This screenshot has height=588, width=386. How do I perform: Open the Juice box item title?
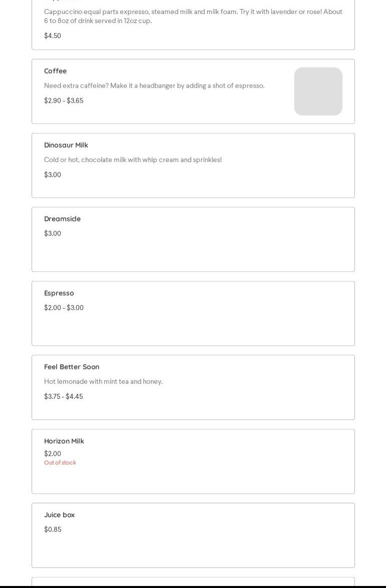(59, 515)
